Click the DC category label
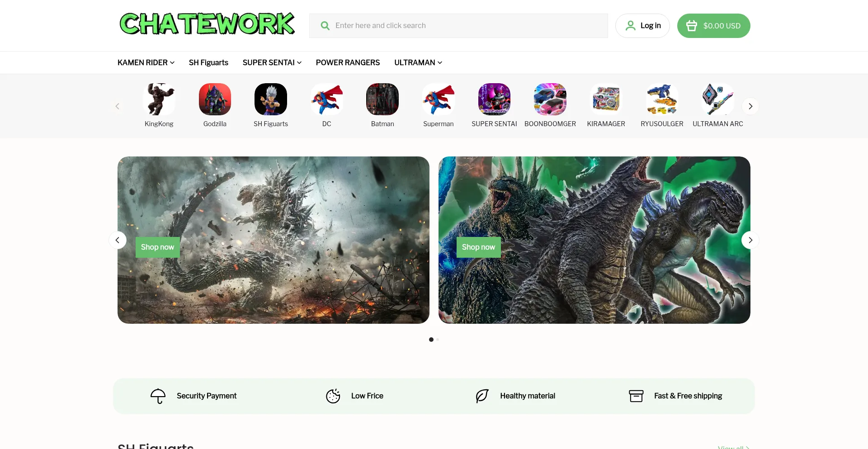The height and width of the screenshot is (449, 868). click(327, 124)
